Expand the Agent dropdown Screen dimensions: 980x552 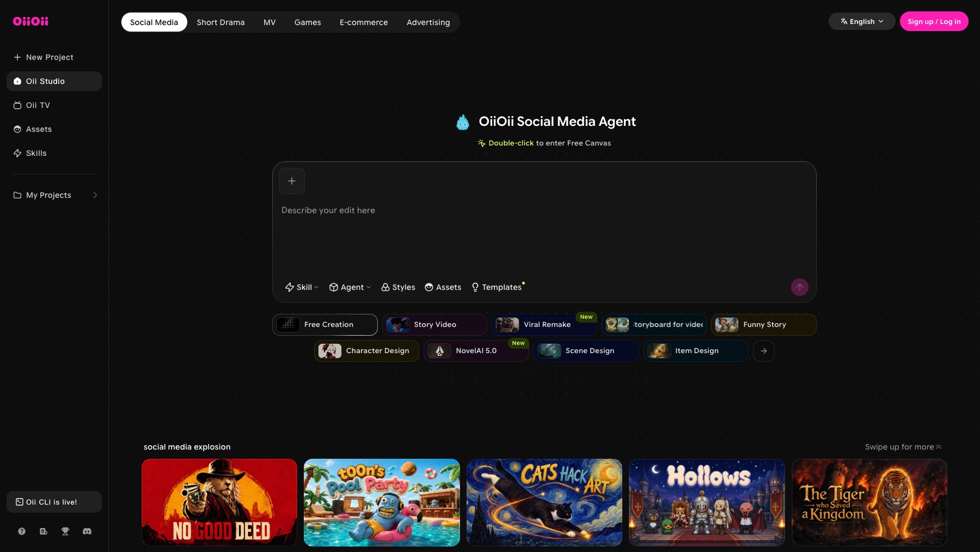coord(350,287)
